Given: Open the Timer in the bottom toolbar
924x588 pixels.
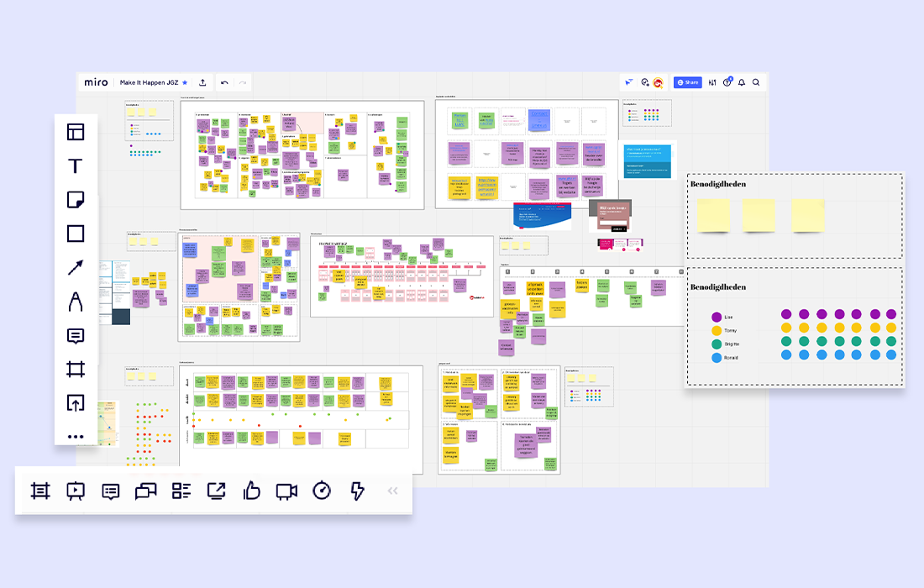Looking at the screenshot, I should 322,491.
